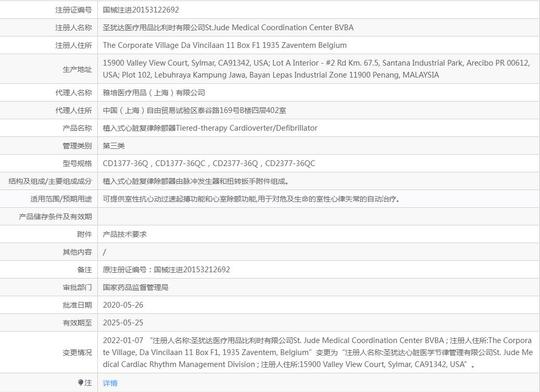540x392 pixels.
Task: Click the 附件 label cell
Action: 84,234
